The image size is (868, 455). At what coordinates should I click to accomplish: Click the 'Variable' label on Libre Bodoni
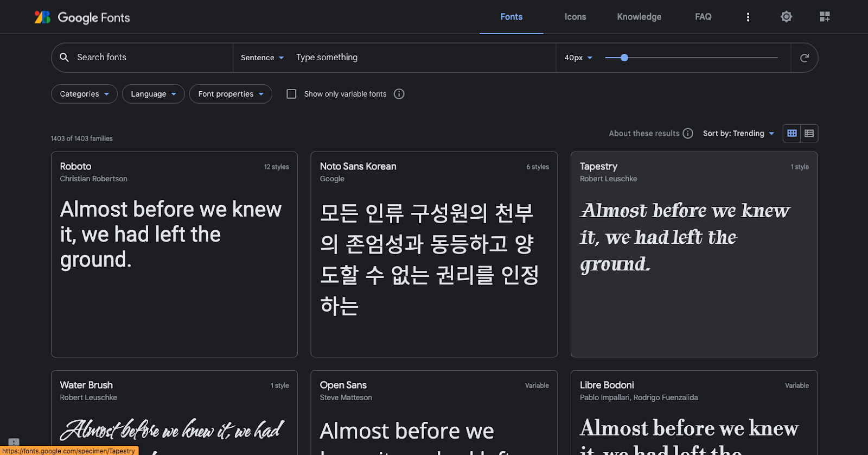pyautogui.click(x=796, y=386)
